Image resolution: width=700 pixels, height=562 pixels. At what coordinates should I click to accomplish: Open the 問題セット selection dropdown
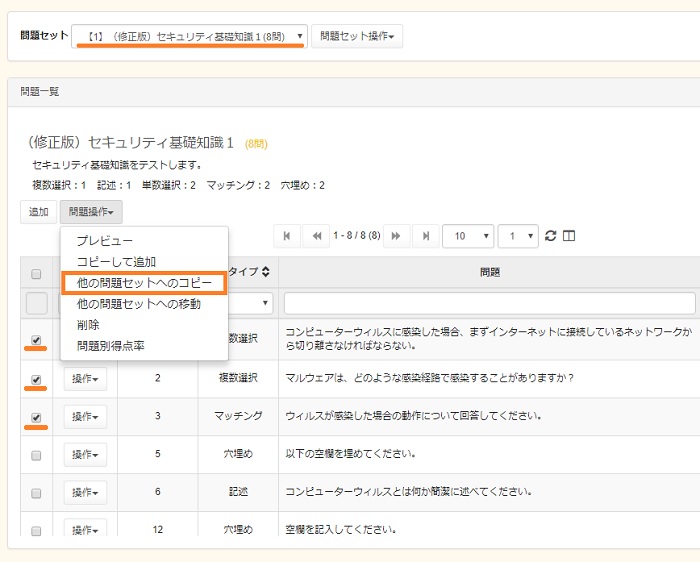(x=190, y=36)
